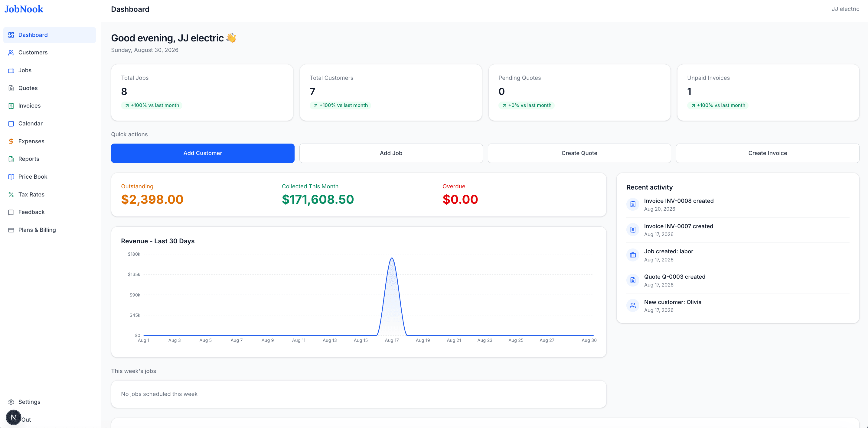Click the Collected This Month amount $171,608.50
The image size is (868, 428).
pyautogui.click(x=318, y=200)
